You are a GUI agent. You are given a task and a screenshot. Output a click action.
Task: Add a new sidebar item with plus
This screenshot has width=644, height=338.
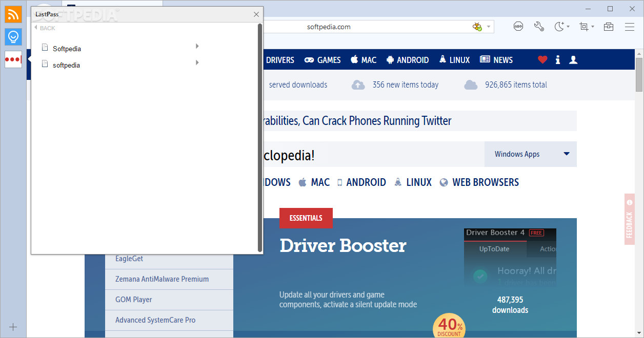[x=13, y=327]
